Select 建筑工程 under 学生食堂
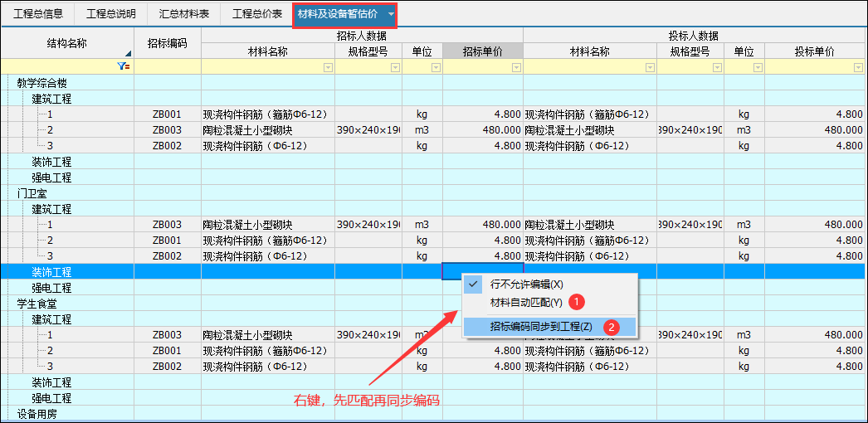Image resolution: width=868 pixels, height=423 pixels. (51, 319)
